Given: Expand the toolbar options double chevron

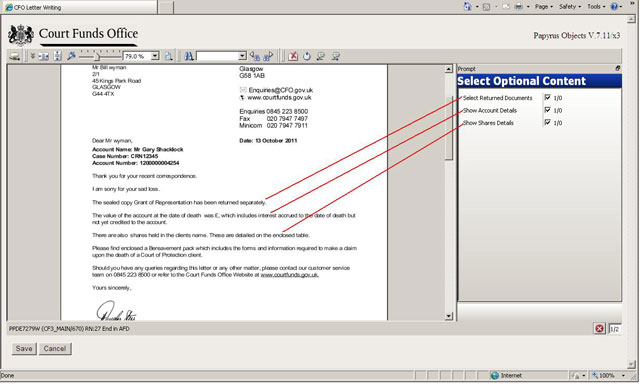Looking at the screenshot, I should click(x=33, y=55).
